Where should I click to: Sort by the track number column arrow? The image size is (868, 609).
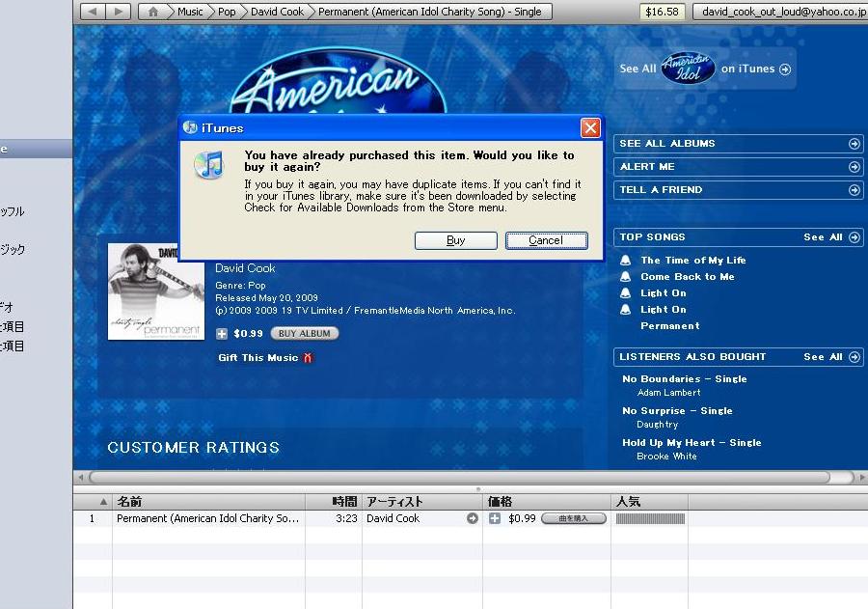coord(103,502)
